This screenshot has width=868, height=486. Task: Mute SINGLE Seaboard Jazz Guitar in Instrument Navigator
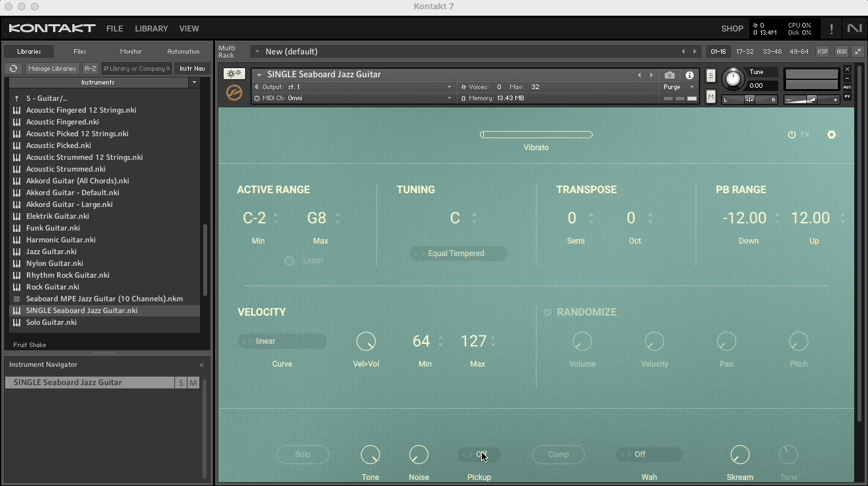point(193,383)
